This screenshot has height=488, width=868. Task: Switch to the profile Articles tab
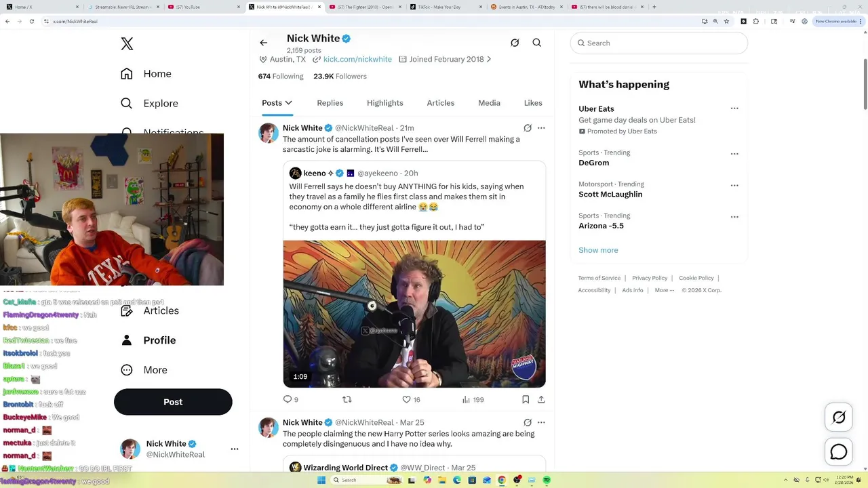pyautogui.click(x=441, y=103)
